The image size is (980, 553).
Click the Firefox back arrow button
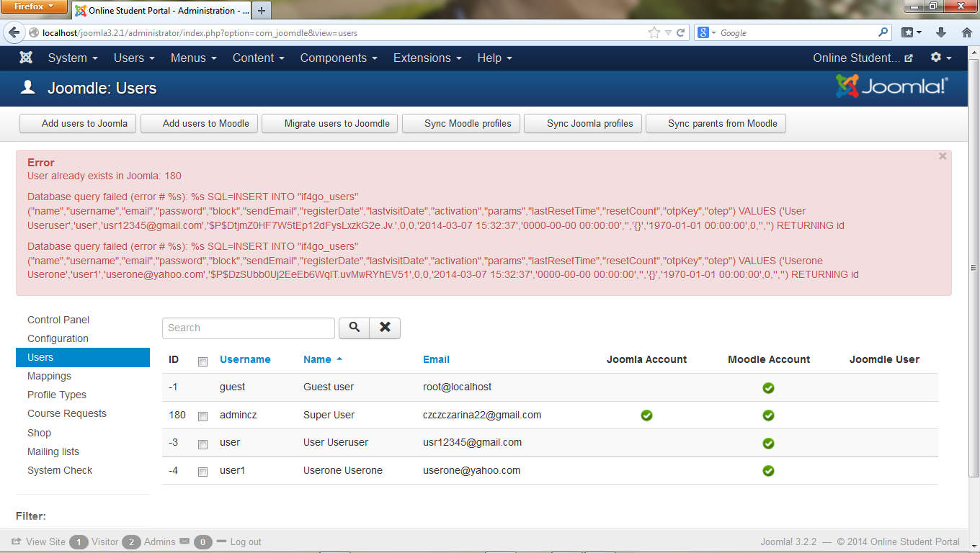click(14, 32)
